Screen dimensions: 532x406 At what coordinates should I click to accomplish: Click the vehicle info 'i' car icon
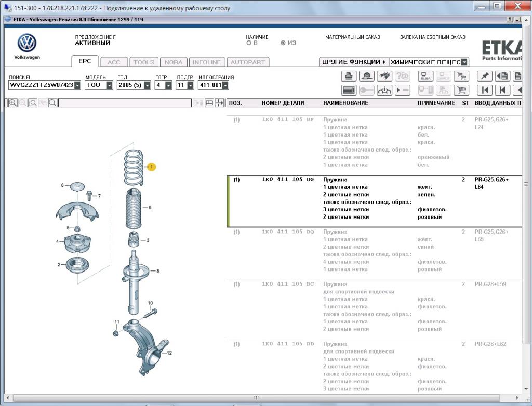pos(384,90)
